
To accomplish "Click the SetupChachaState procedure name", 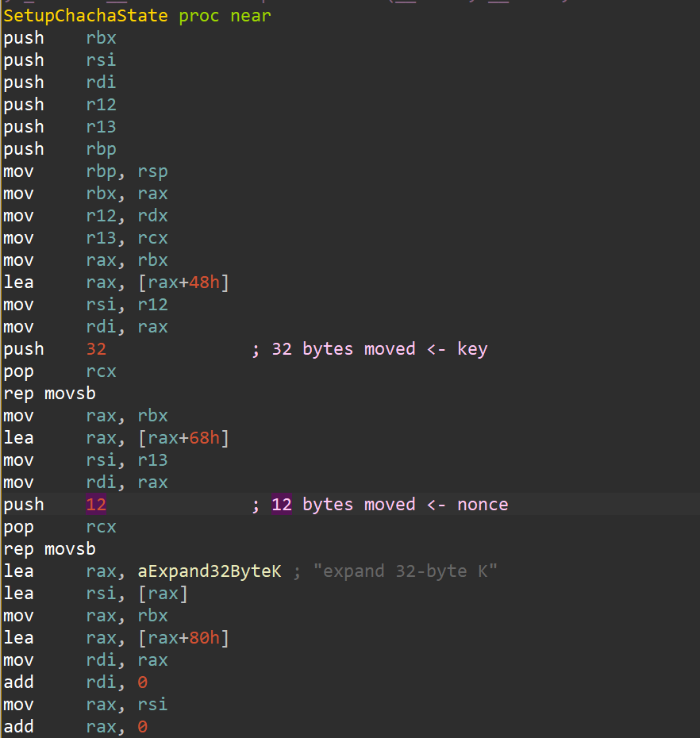I will [x=86, y=16].
